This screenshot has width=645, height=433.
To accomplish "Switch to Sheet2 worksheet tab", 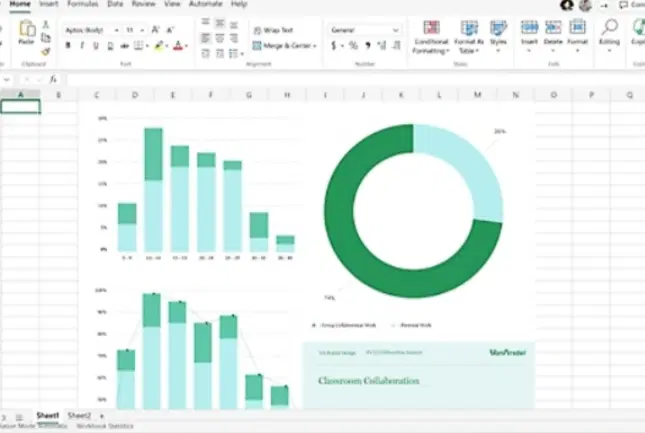I will [79, 416].
